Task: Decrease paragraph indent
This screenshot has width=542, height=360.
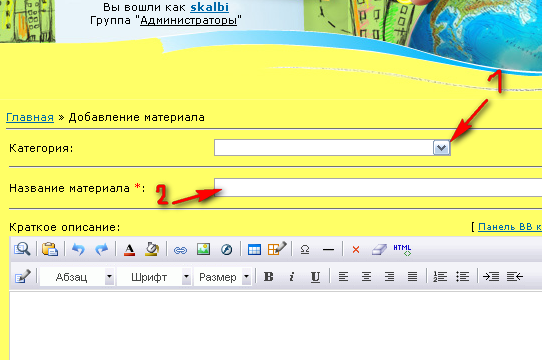Action: click(515, 277)
